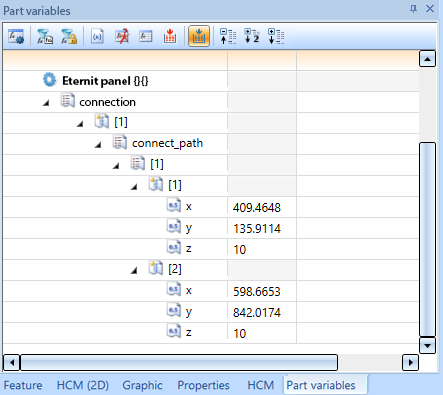Switch to the Feature tab
Viewport: 443px width, 395px height.
[23, 385]
